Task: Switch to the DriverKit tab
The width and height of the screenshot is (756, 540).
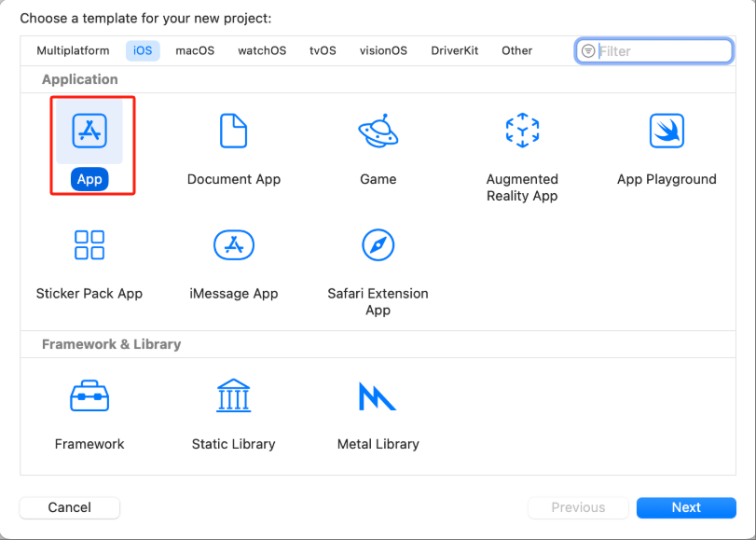Action: 455,50
